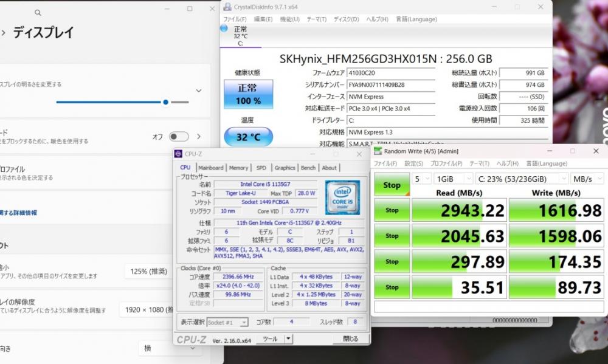The image size is (608, 364).
Task: Open 言語(Language) menu in Random Write window
Action: [x=547, y=163]
